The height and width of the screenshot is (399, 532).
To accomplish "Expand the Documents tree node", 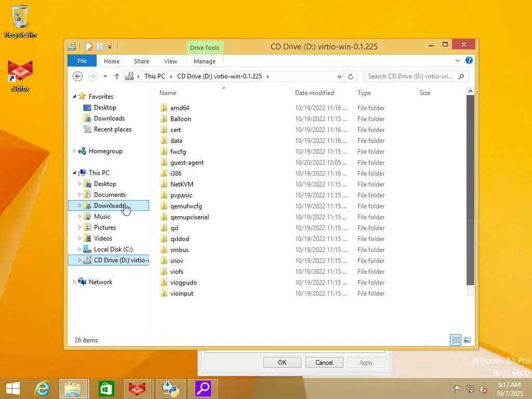I will click(79, 195).
